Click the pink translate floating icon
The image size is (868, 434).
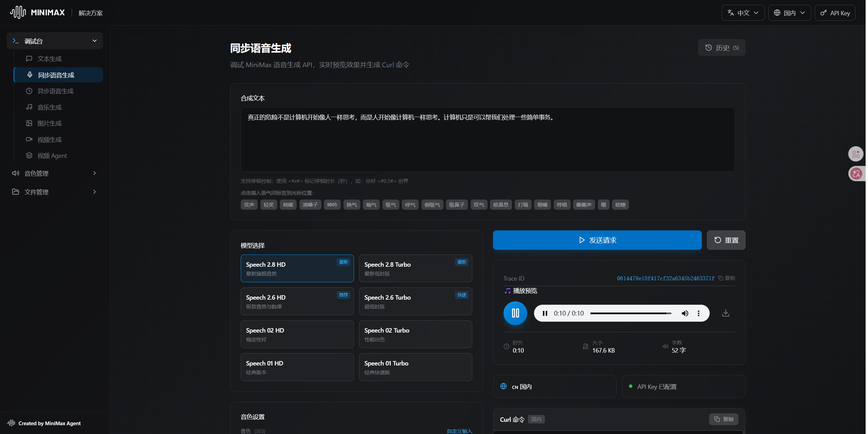(x=856, y=174)
